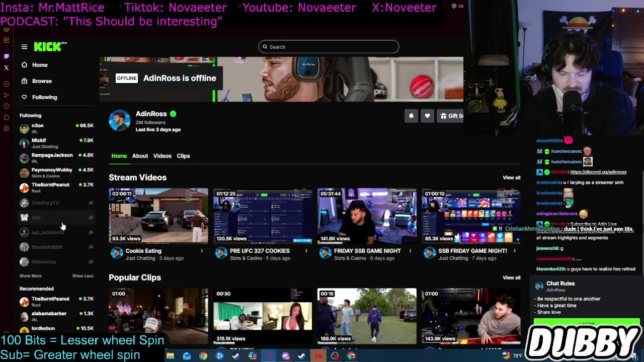This screenshot has height=362, width=644.
Task: Switch to the Videos tab
Action: coord(162,156)
